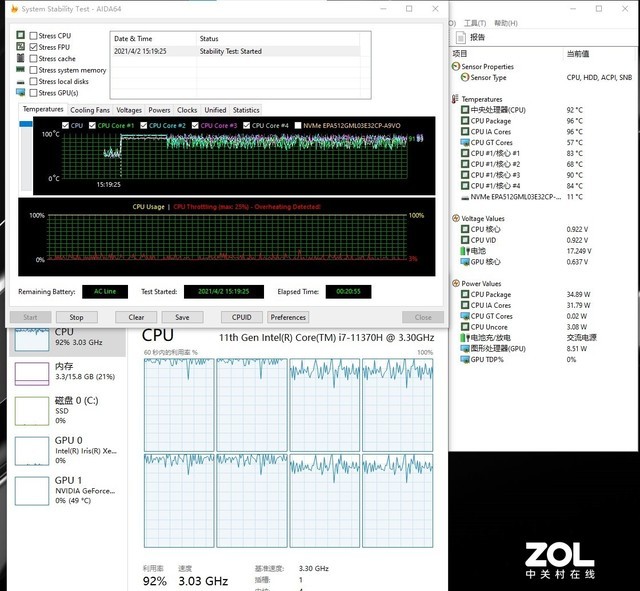Select the Unified tab
This screenshot has width=640, height=591.
click(215, 110)
